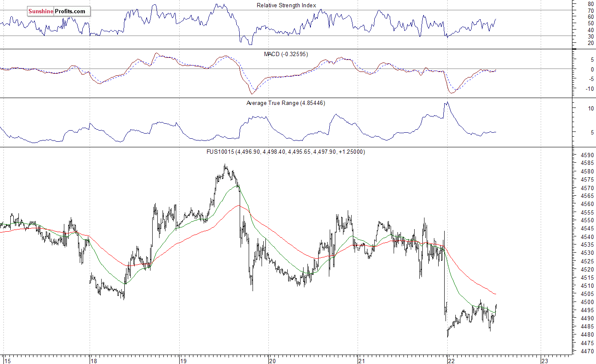The width and height of the screenshot is (596, 364).
Task: Click the 4550 price axis value
Action: [x=587, y=221]
